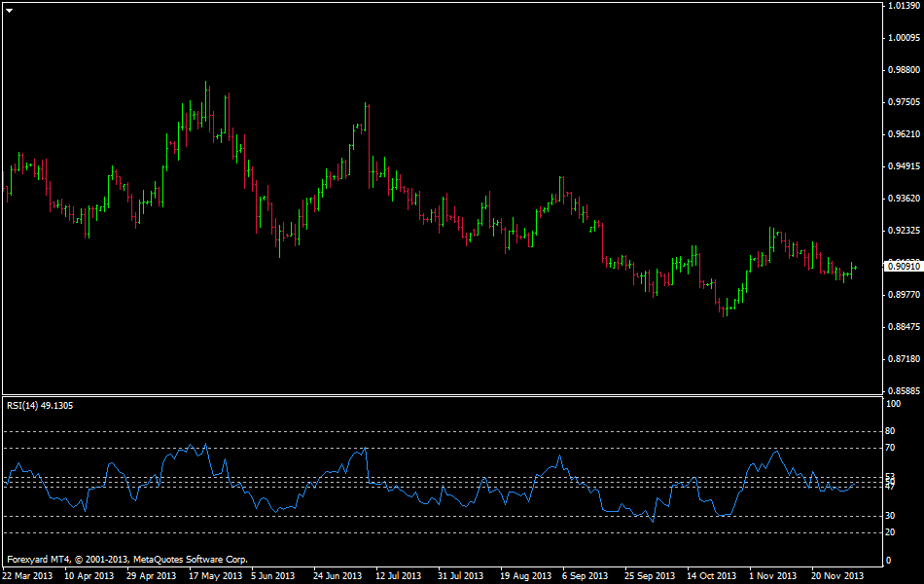This screenshot has height=584, width=924.
Task: Click the 19 Aug 2013 date label
Action: 525,575
